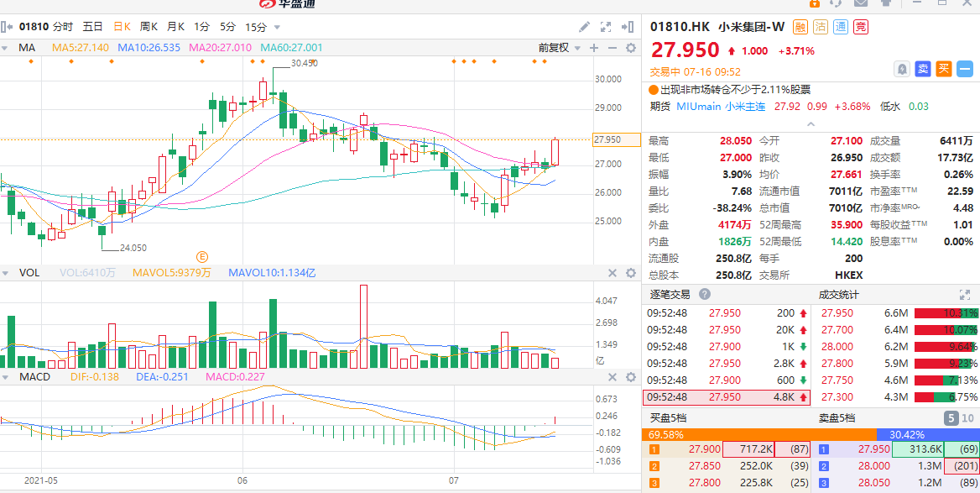Viewport: 980px width, 493px height.
Task: Open the MA indicator settings gear
Action: tap(631, 48)
